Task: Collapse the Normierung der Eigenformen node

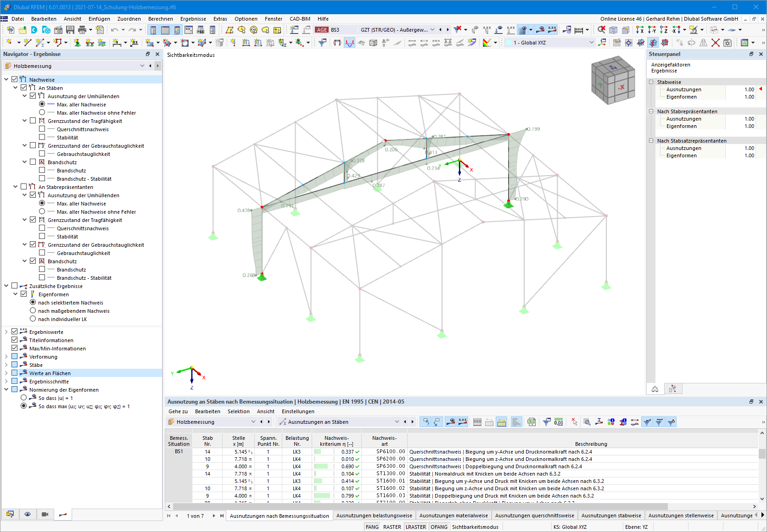Action: tap(6, 389)
